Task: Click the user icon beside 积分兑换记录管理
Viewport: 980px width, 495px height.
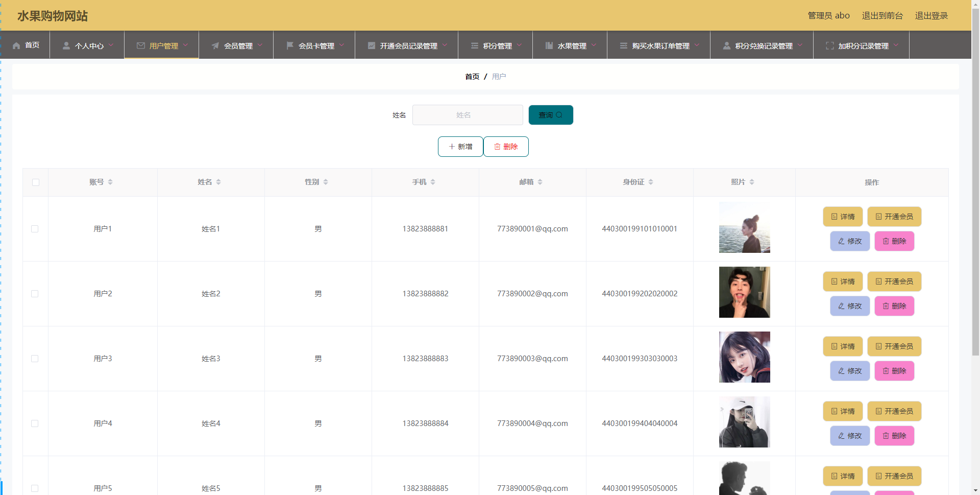Action: pos(727,45)
